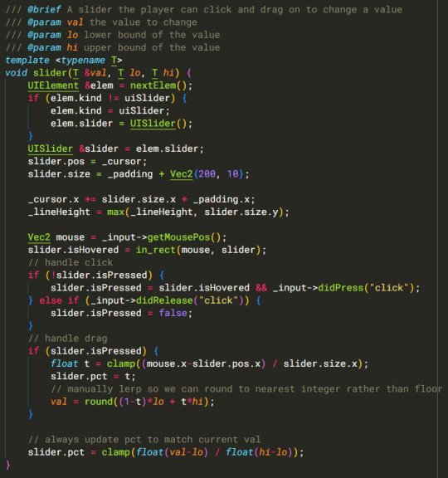
Task: Click the 'typename' keyword
Action: pyautogui.click(x=83, y=60)
